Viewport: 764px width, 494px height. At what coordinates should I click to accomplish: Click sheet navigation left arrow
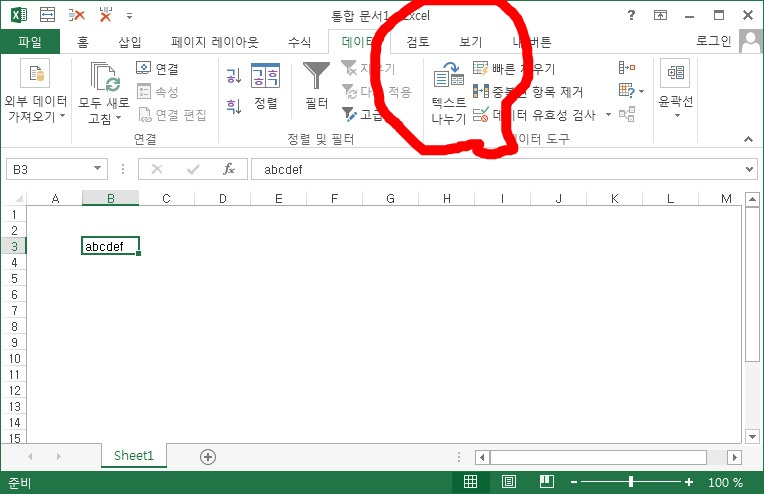[31, 457]
